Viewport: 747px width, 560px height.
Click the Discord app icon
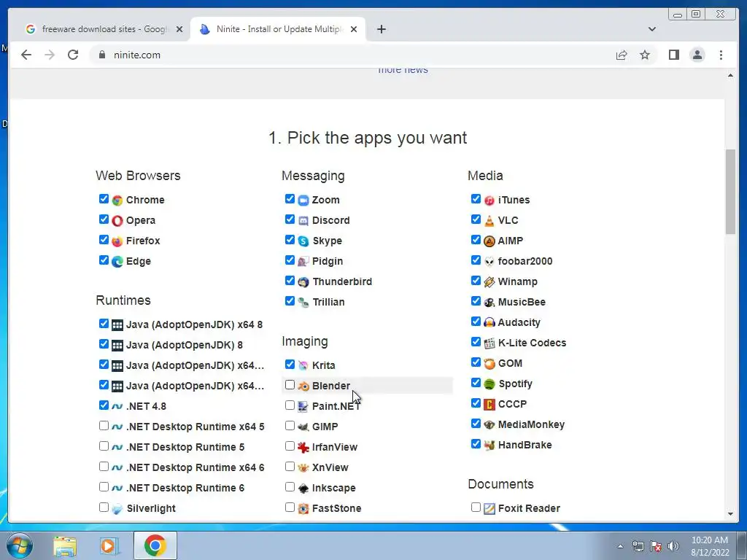pyautogui.click(x=303, y=220)
